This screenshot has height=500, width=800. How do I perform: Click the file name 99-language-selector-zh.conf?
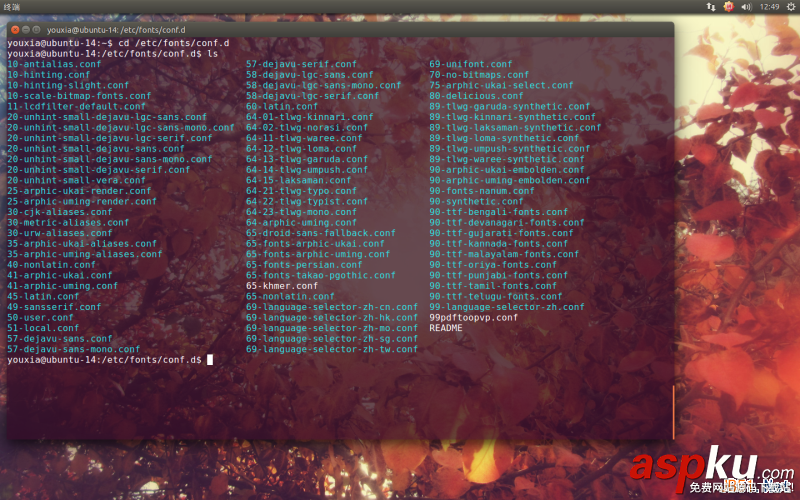[x=507, y=307]
